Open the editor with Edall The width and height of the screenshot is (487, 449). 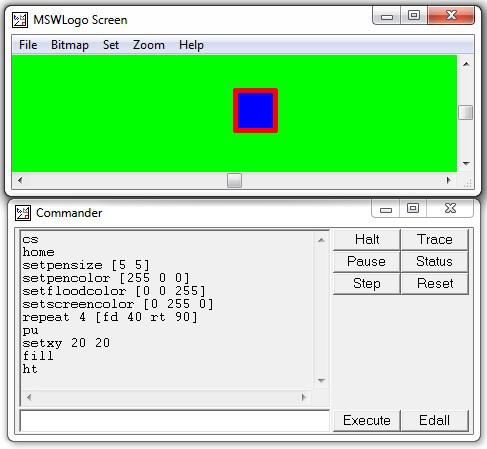tap(434, 421)
